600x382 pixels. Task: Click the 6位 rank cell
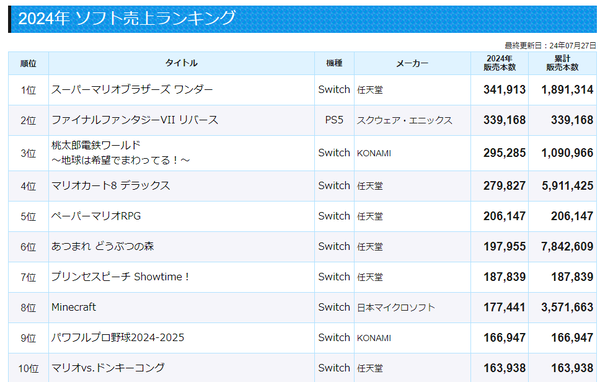pyautogui.click(x=28, y=247)
